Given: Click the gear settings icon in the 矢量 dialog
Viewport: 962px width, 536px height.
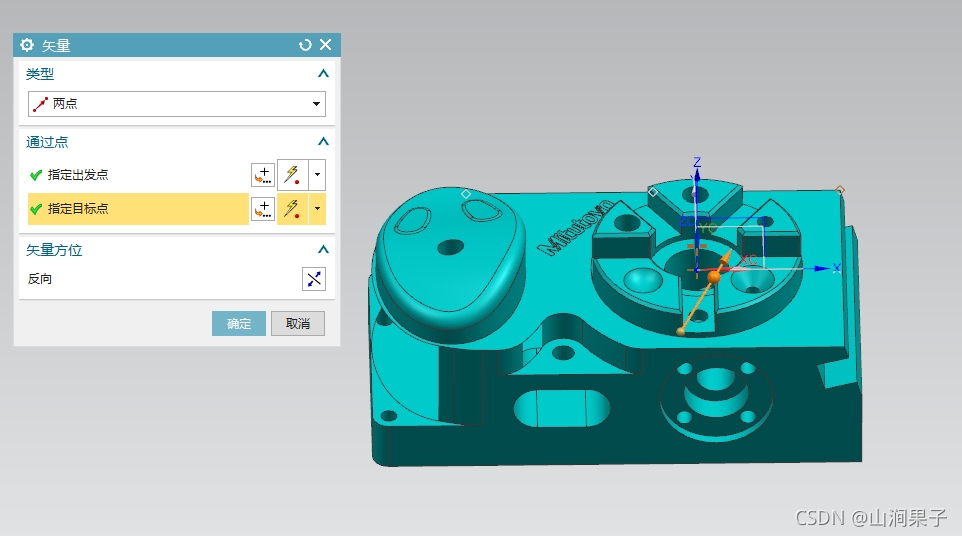Looking at the screenshot, I should (x=27, y=45).
